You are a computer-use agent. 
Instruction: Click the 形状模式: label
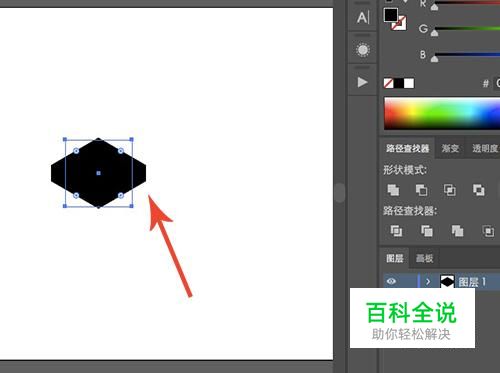(405, 170)
